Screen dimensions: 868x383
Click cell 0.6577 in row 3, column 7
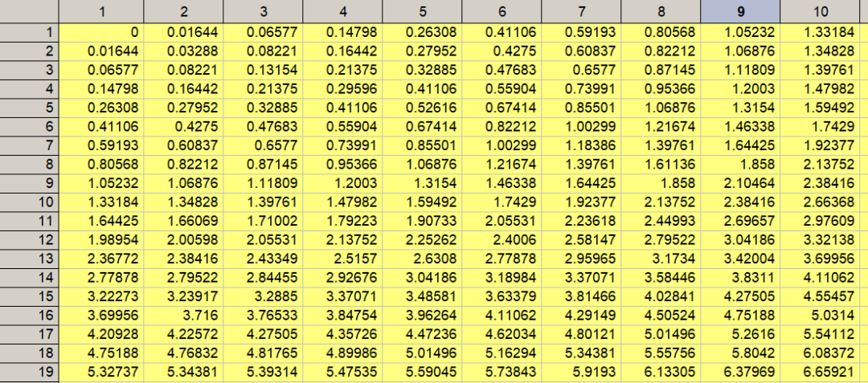581,70
